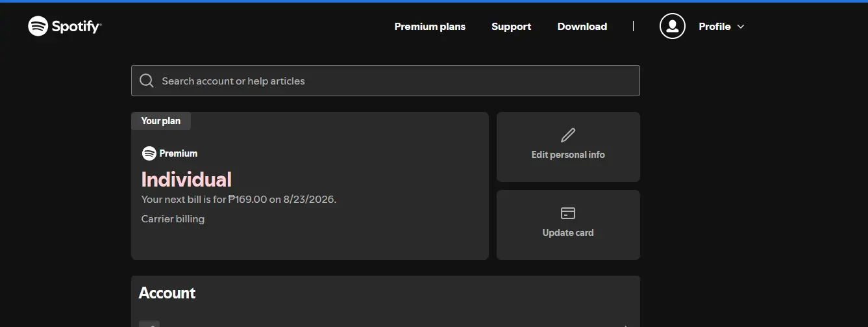Open Premium plans menu item

[430, 27]
